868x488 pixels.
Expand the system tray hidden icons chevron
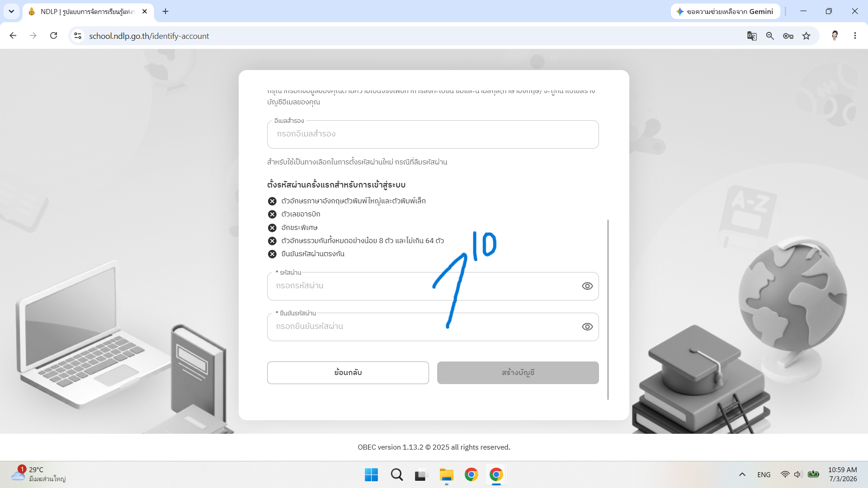(742, 474)
